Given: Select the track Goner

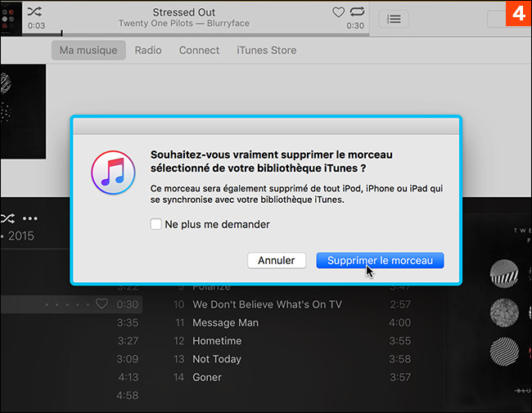Looking at the screenshot, I should [x=207, y=377].
